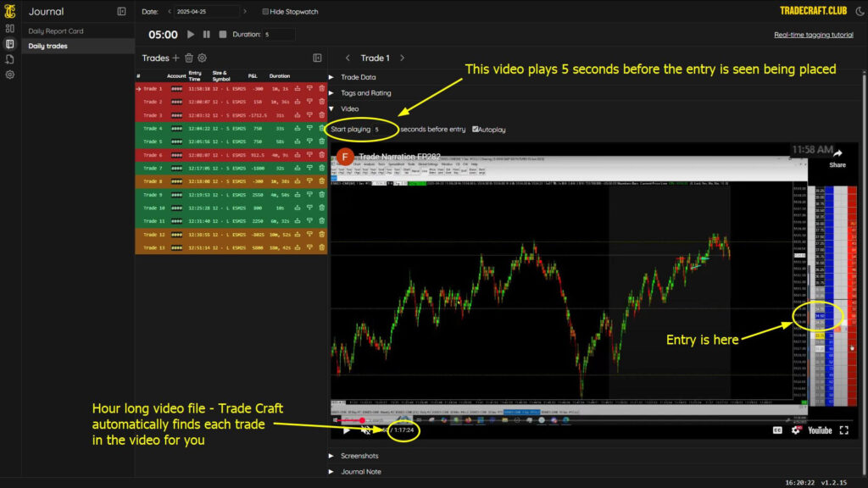Click the Duration column header in the Trades table
The image size is (868, 488).
[280, 75]
